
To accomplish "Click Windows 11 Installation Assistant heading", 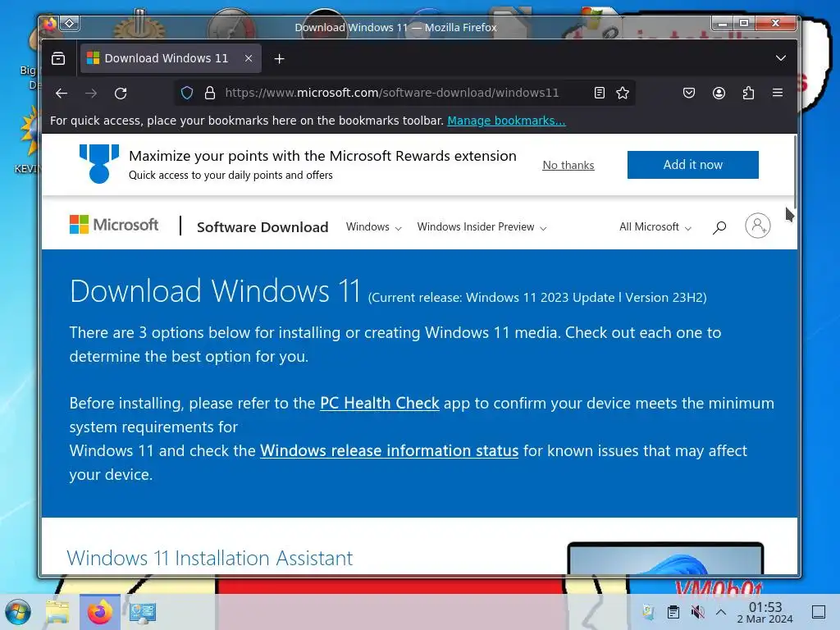I will point(209,558).
